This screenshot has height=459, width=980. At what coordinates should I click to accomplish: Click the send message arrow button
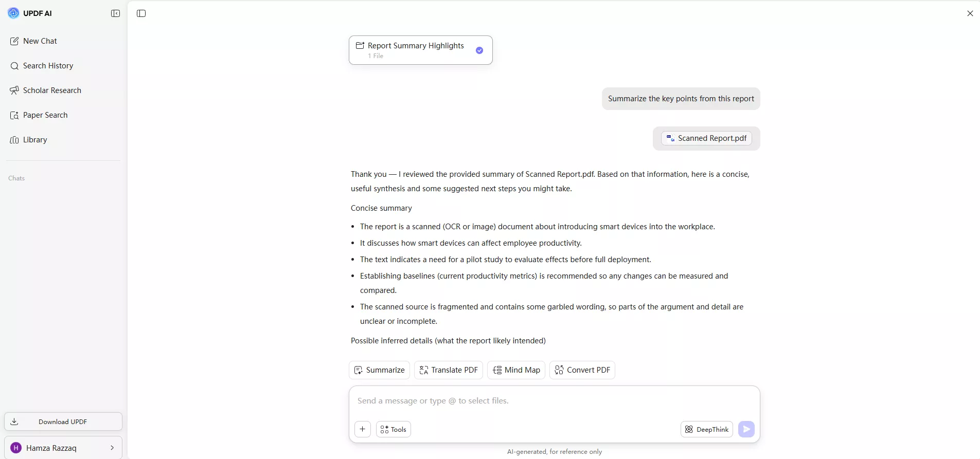click(746, 429)
